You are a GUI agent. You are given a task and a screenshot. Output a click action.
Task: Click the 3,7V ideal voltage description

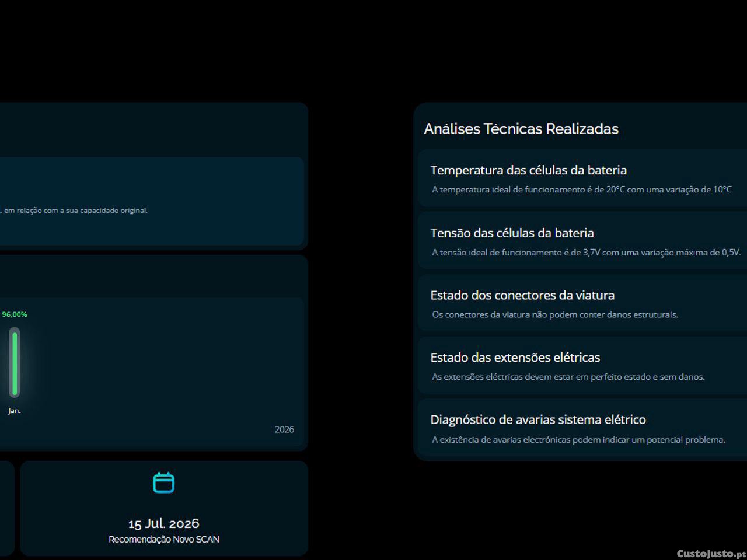click(586, 253)
